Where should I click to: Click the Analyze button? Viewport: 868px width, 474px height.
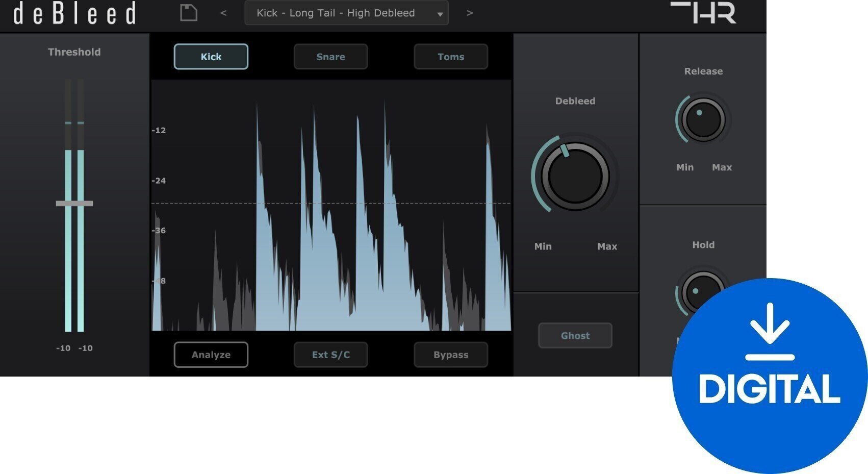[211, 355]
